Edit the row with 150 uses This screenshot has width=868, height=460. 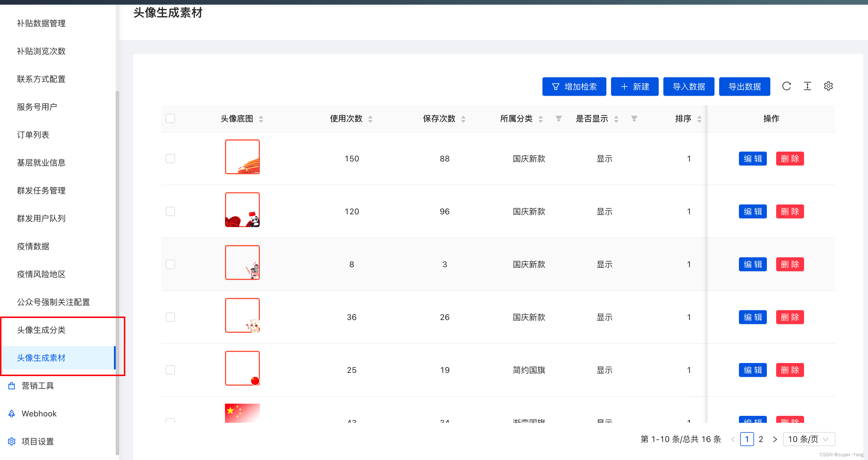(x=752, y=159)
